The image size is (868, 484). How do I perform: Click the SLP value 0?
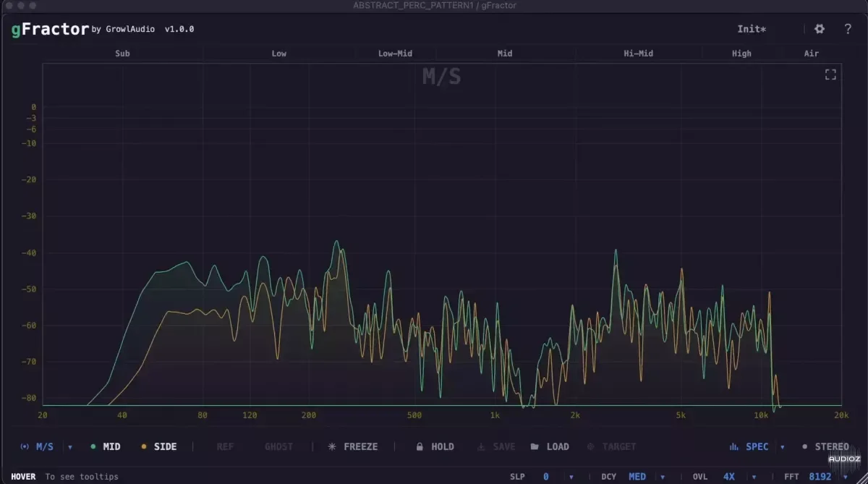point(546,477)
